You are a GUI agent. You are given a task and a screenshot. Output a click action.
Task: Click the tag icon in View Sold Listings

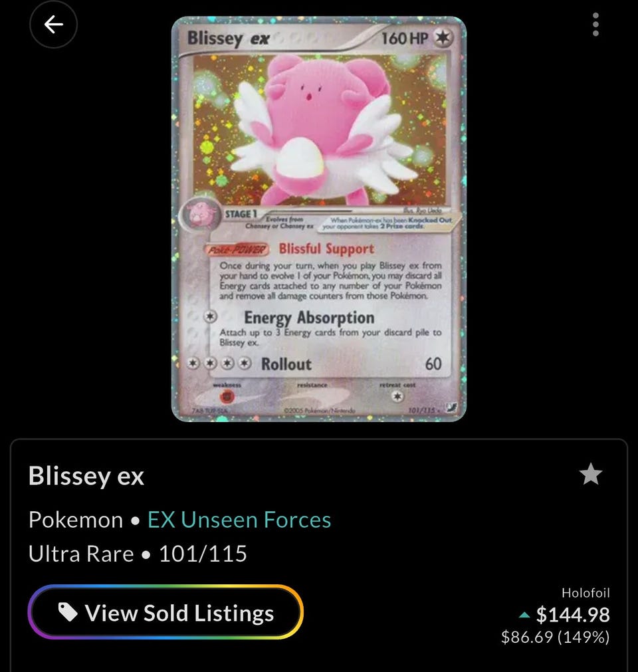pyautogui.click(x=68, y=612)
